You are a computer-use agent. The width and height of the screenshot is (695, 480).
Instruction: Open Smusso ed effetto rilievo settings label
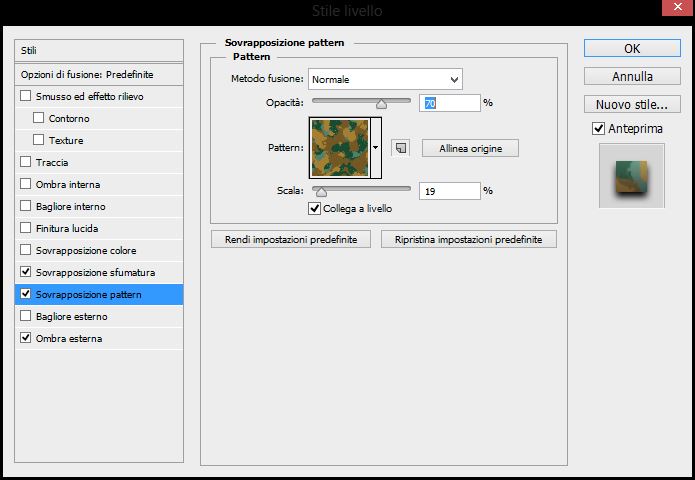click(x=90, y=97)
